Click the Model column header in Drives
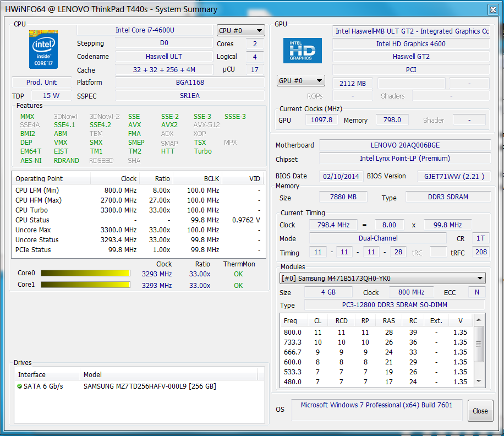The image size is (504, 436). (169, 374)
